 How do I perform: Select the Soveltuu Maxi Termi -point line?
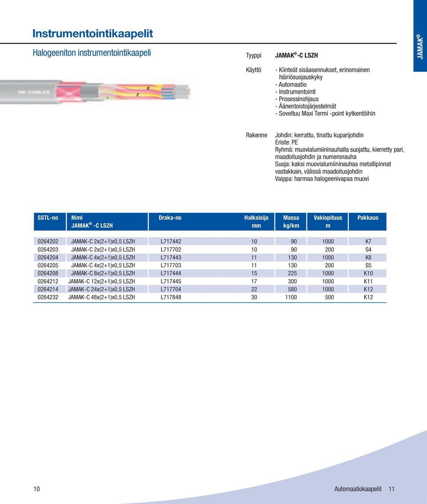click(x=325, y=113)
